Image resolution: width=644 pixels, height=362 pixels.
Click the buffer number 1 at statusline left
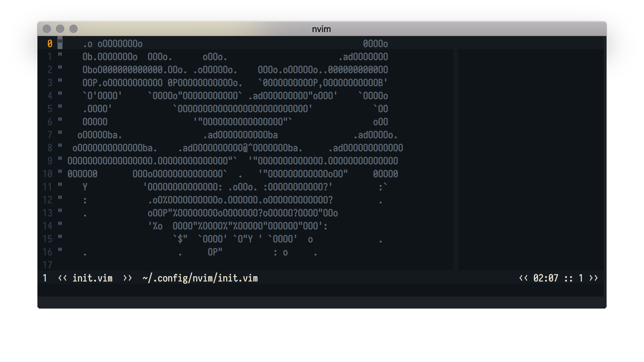[x=45, y=278]
